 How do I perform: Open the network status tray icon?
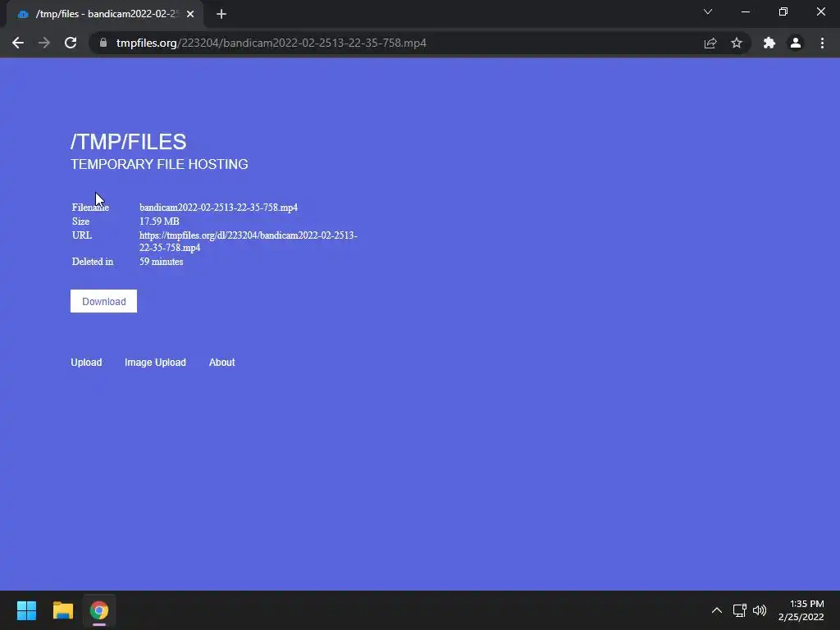coord(740,610)
